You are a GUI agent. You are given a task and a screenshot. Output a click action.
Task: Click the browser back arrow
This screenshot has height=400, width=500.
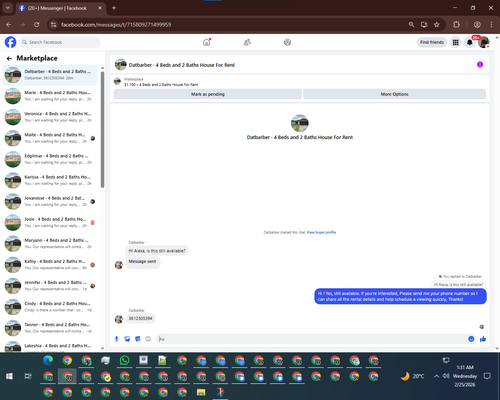(9, 25)
